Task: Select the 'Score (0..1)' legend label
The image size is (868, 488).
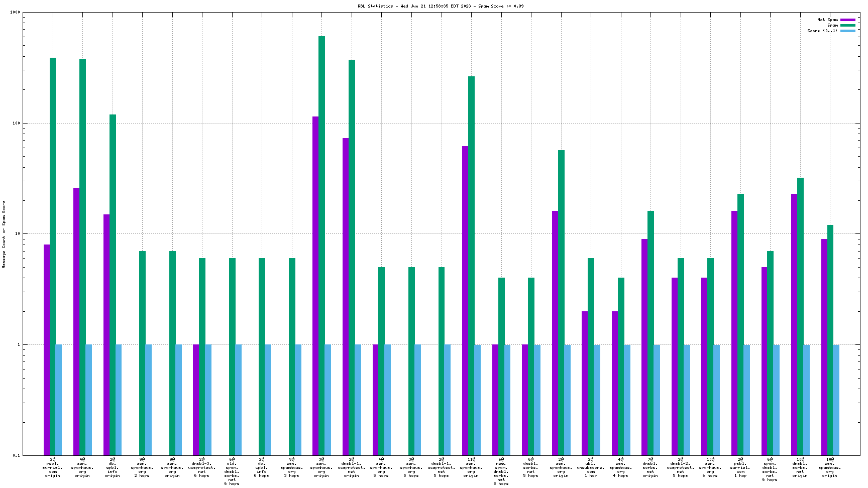Action: pos(822,31)
